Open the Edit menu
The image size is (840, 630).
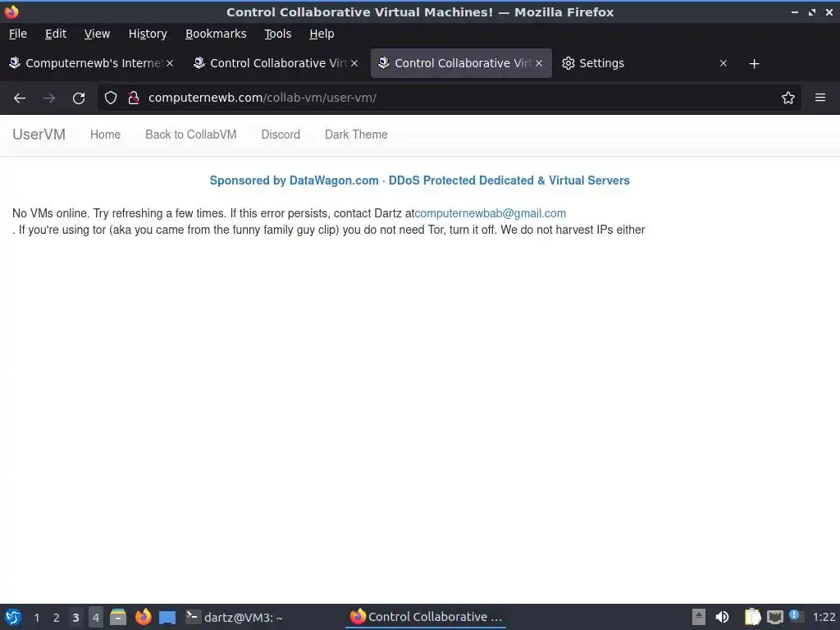(x=56, y=34)
